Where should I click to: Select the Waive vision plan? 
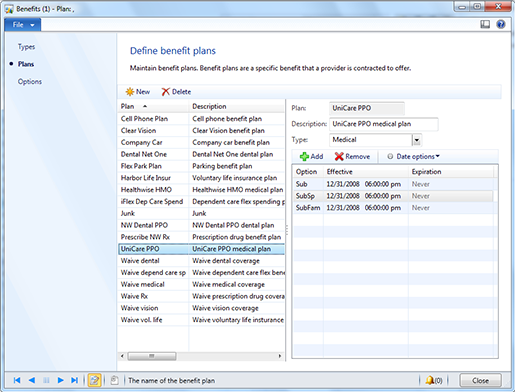pos(201,308)
